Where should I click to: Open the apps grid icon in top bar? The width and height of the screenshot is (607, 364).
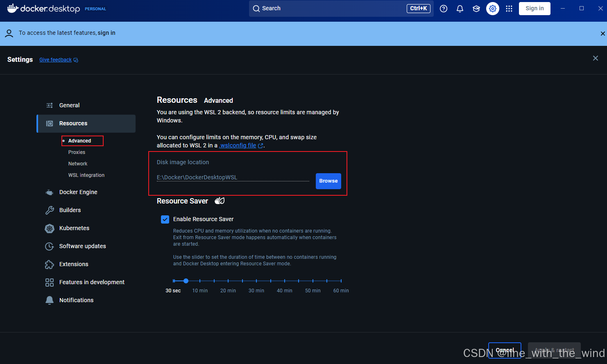509,9
